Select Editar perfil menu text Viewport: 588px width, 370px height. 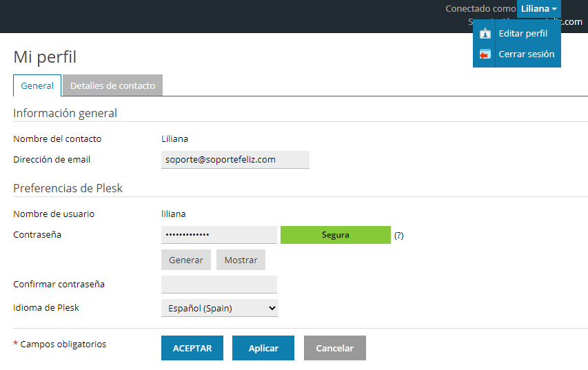[x=523, y=34]
